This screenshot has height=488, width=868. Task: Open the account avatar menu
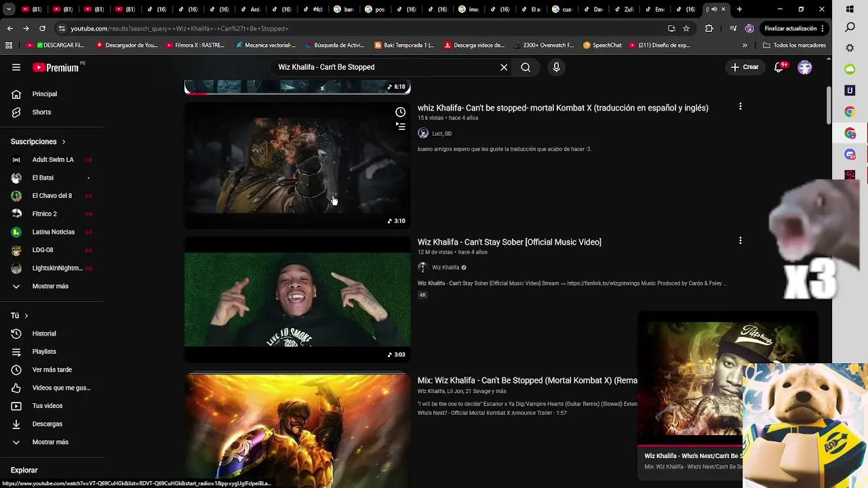coord(805,67)
